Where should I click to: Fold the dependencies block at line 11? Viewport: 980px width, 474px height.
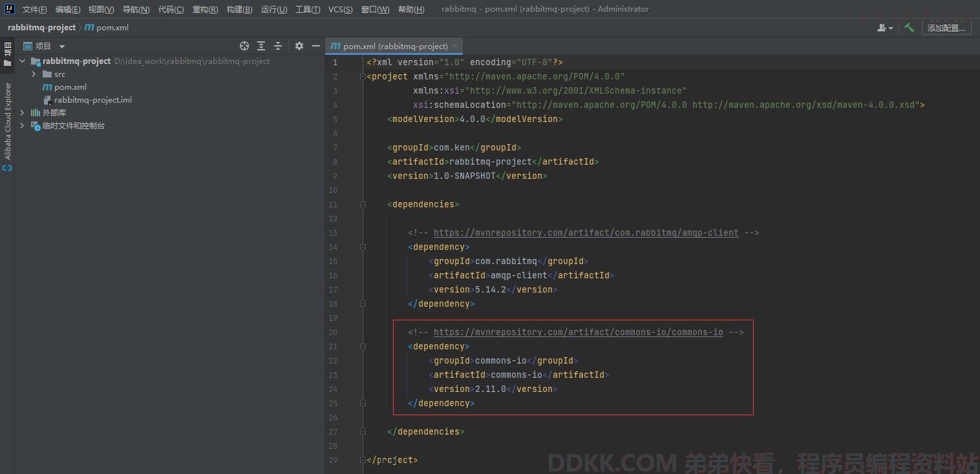click(363, 204)
